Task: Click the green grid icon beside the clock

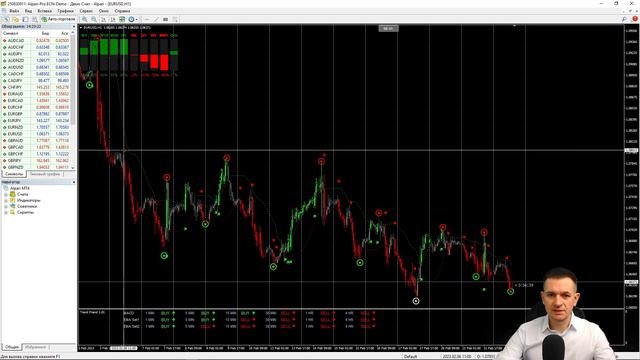Action: (122, 19)
